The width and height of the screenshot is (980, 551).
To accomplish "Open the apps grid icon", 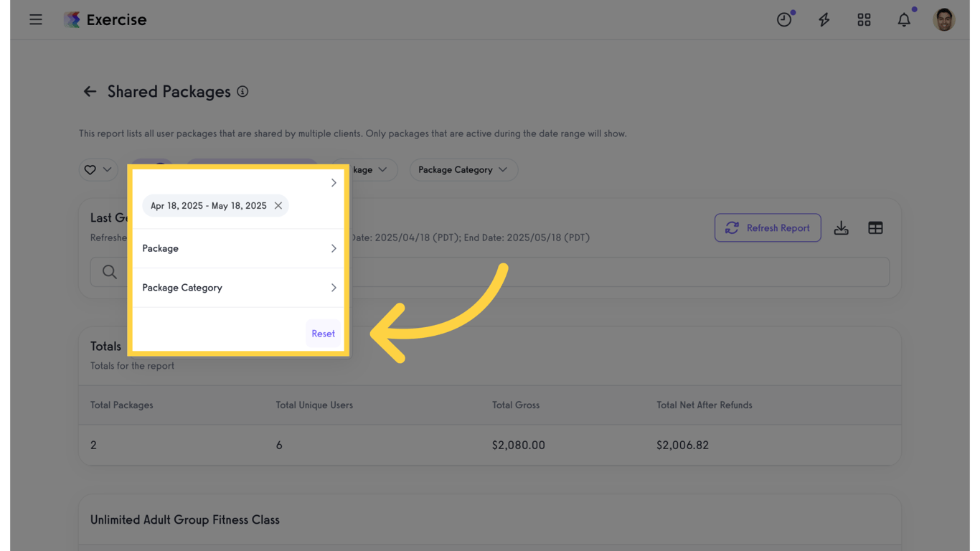I will [x=864, y=20].
